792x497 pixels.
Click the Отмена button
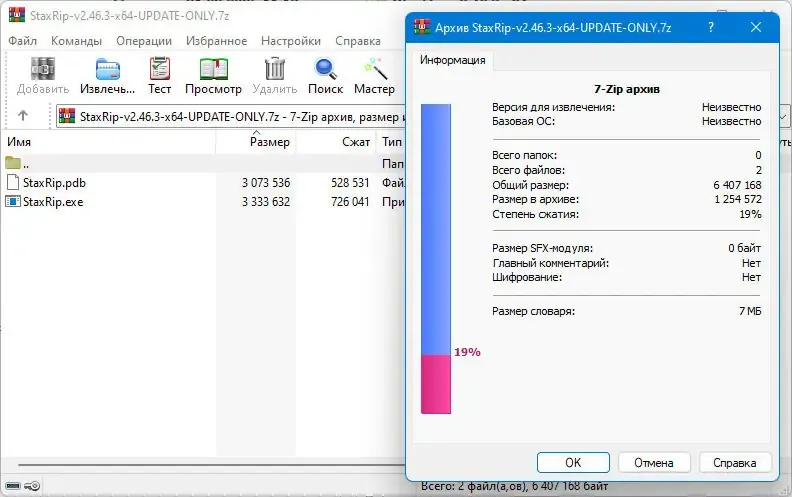point(654,463)
